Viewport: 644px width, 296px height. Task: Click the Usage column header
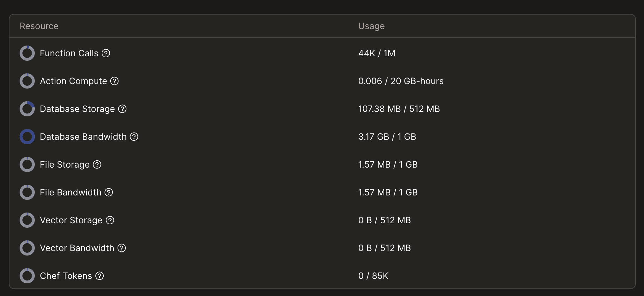371,26
